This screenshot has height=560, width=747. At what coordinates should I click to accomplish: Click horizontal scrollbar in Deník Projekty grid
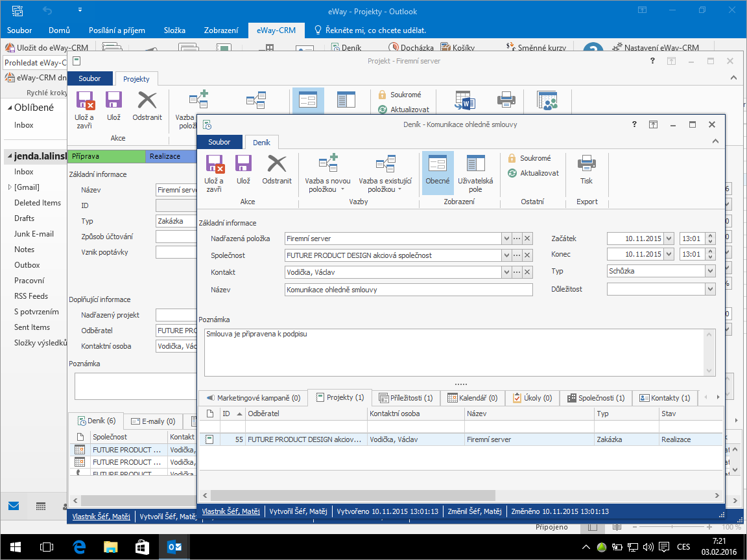point(353,495)
